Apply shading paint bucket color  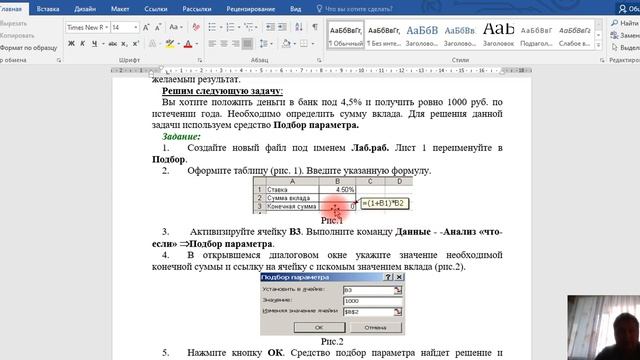click(x=287, y=43)
